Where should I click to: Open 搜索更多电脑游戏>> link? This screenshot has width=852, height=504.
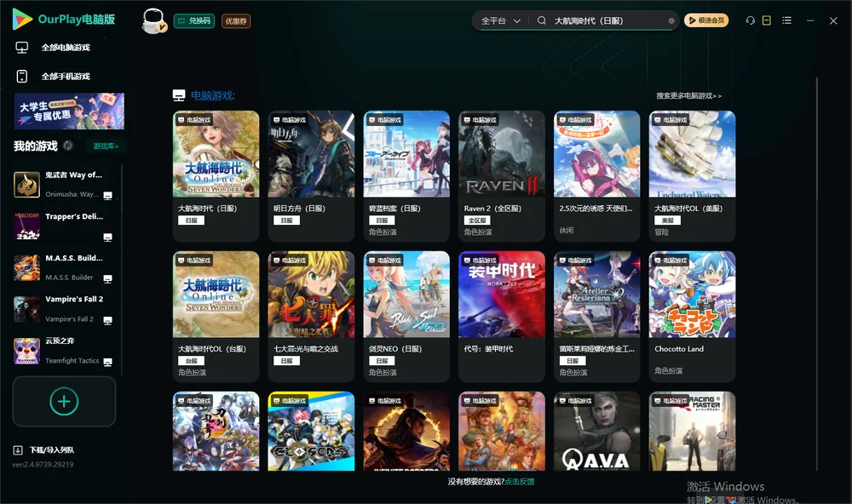coord(688,95)
